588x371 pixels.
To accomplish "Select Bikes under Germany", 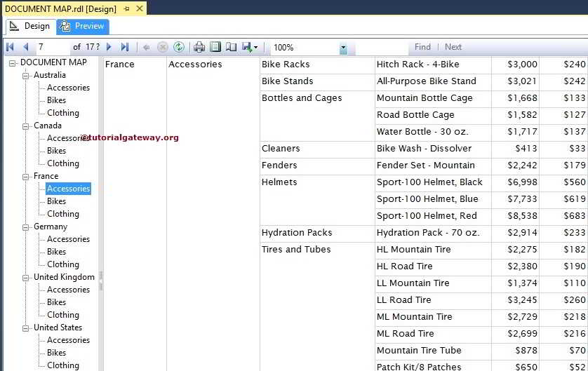I will pos(56,252).
